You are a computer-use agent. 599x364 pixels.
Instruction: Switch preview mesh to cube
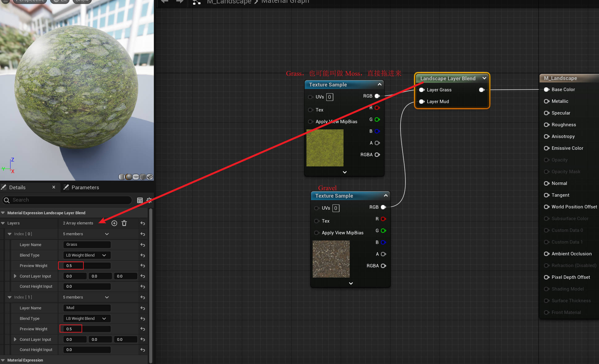point(142,177)
